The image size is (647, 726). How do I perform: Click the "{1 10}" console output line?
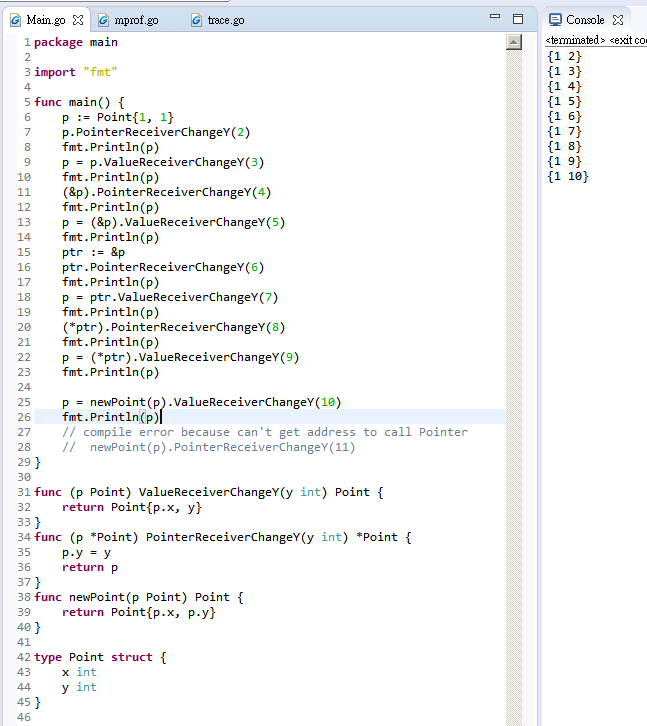click(568, 176)
